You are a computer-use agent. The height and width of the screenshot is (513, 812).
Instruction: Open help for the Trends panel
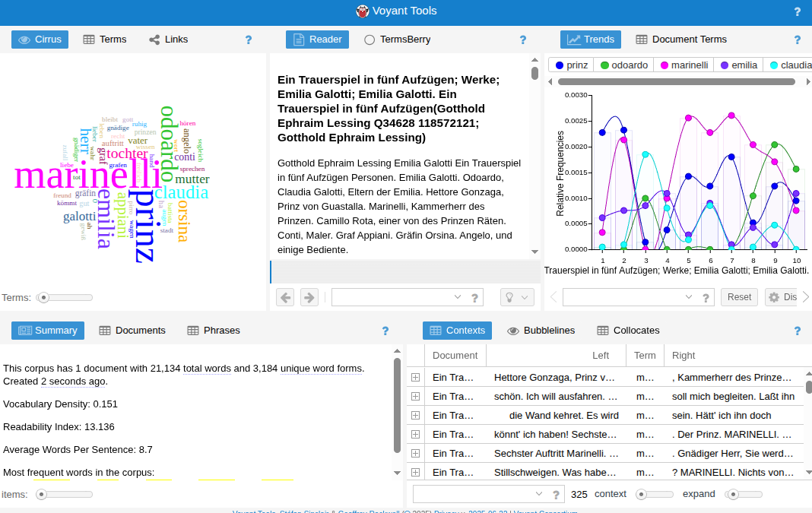click(x=797, y=40)
